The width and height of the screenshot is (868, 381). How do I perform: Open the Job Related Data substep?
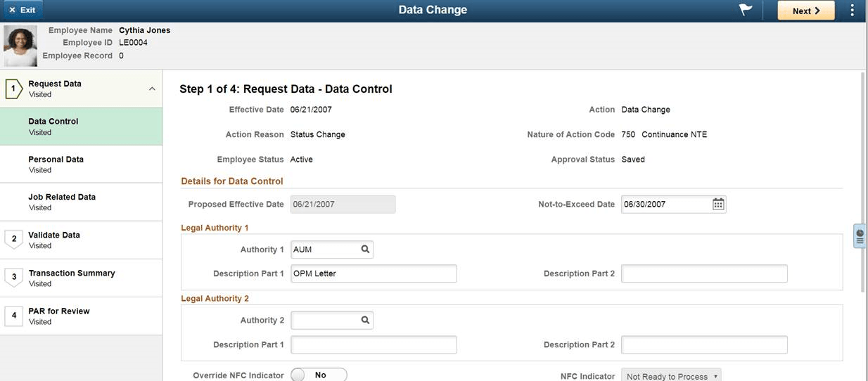pos(62,202)
